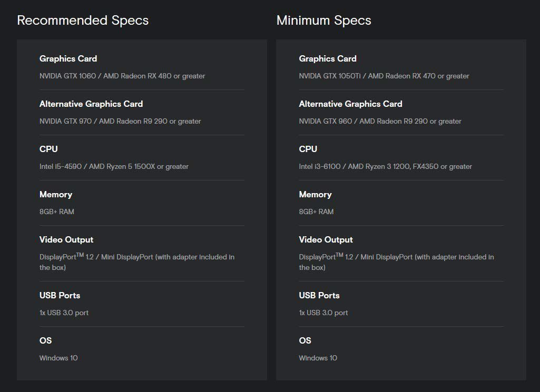Click the NVIDIA GTX 960 alternative graphics text
Screen dimensions: 540x392
[380, 121]
